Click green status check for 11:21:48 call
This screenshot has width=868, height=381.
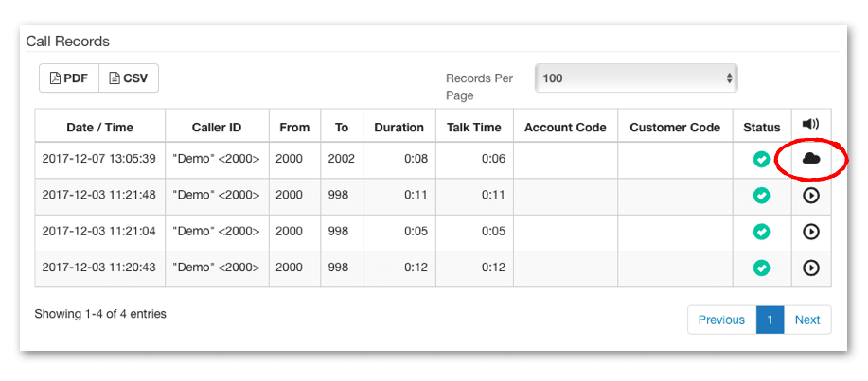[x=762, y=196]
